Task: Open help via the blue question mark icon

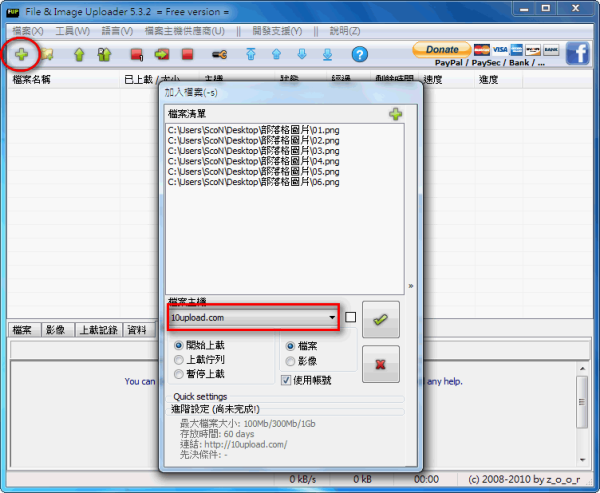Action: coord(360,54)
